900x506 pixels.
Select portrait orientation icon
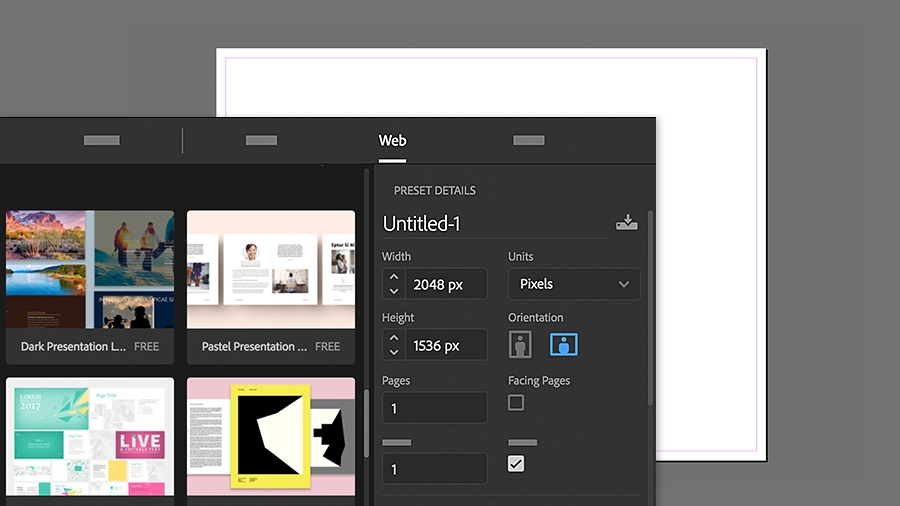click(520, 345)
